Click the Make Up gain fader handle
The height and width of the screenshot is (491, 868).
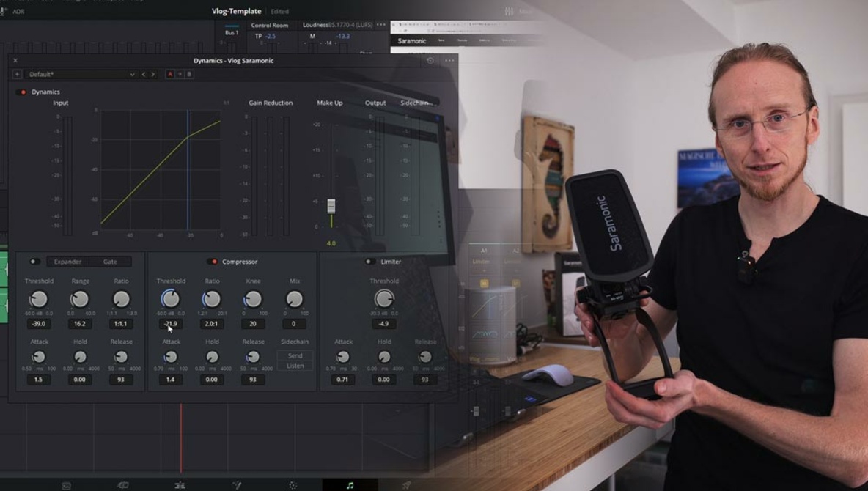pos(331,205)
